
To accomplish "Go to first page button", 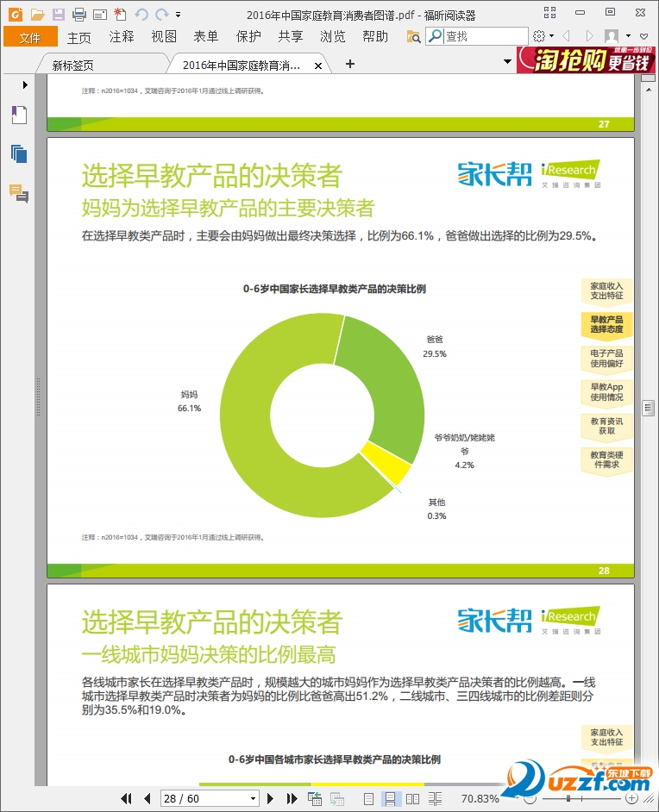I will coord(126,798).
